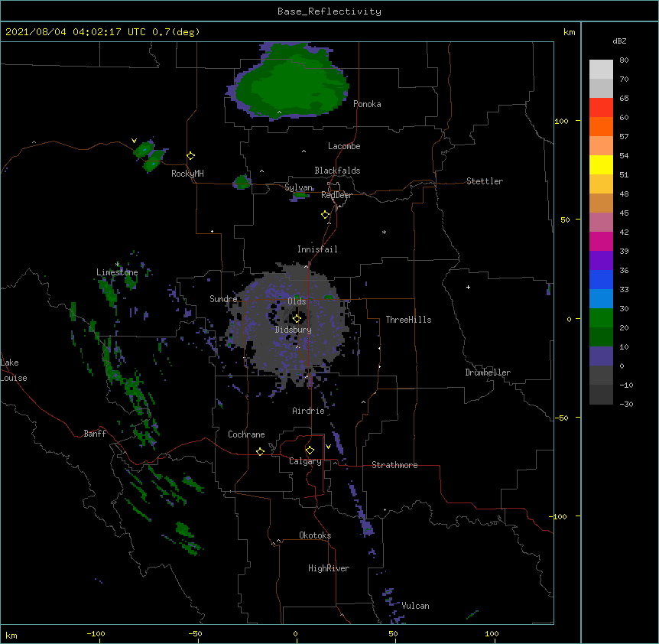
Task: Click the Lake Louise label
Action: pos(14,370)
